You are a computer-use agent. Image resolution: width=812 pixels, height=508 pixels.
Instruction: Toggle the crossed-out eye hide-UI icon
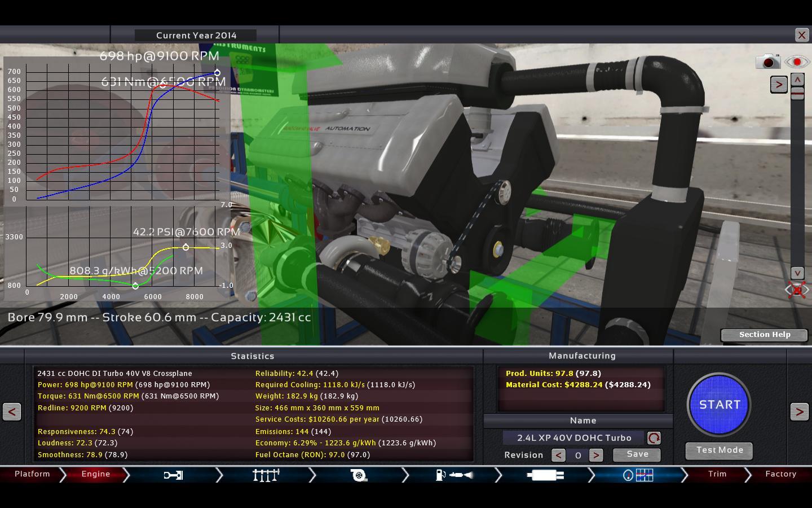(x=796, y=290)
